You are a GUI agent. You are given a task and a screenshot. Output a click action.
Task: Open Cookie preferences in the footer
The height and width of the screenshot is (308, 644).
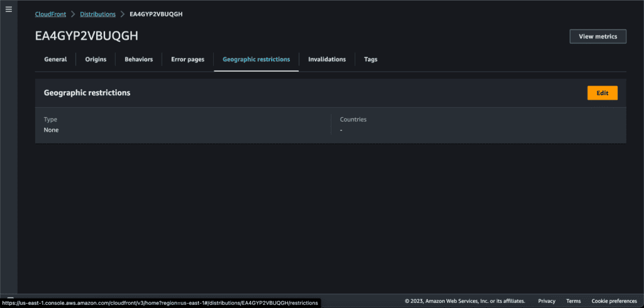pos(614,301)
